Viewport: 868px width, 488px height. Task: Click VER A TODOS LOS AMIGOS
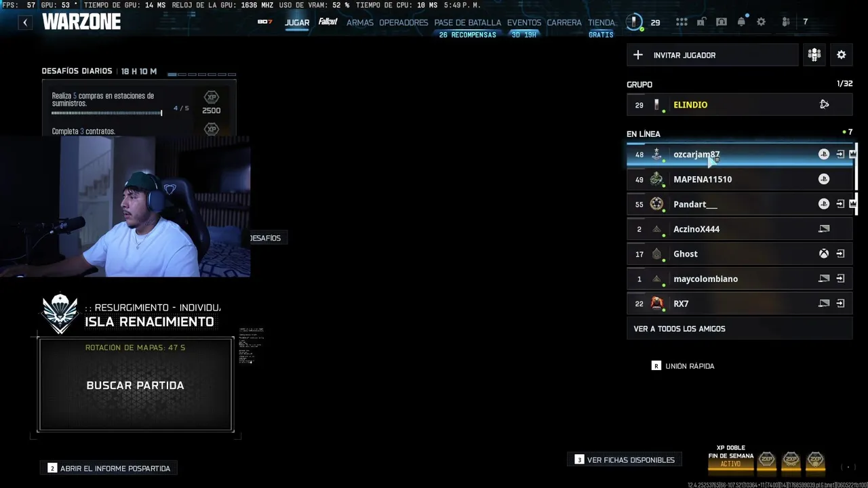[x=739, y=329]
